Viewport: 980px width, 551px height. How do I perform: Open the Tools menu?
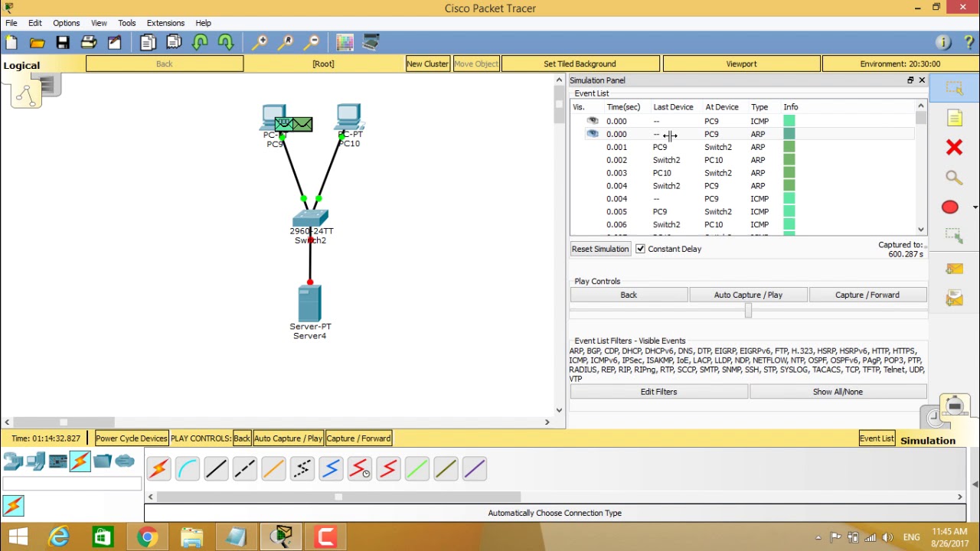127,23
